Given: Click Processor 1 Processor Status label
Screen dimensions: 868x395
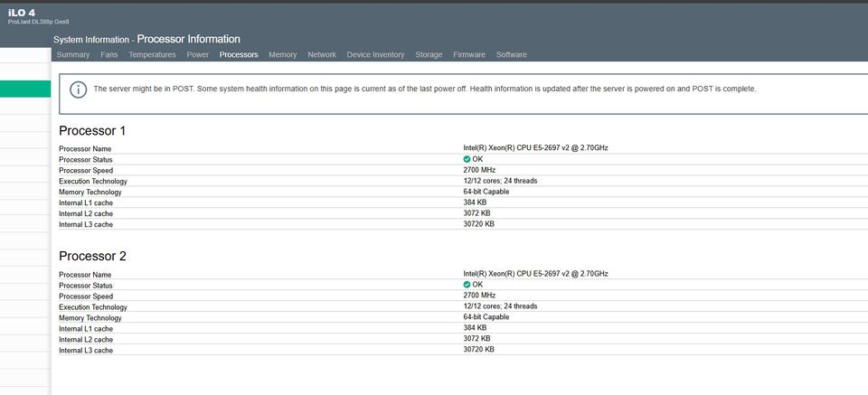Looking at the screenshot, I should click(x=85, y=160).
